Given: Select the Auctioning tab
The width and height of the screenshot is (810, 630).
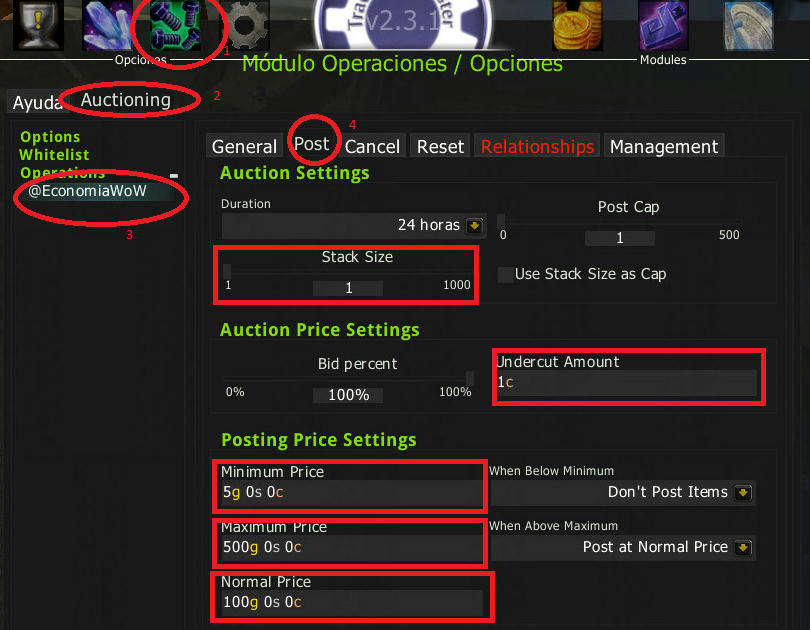Looking at the screenshot, I should click(x=126, y=100).
